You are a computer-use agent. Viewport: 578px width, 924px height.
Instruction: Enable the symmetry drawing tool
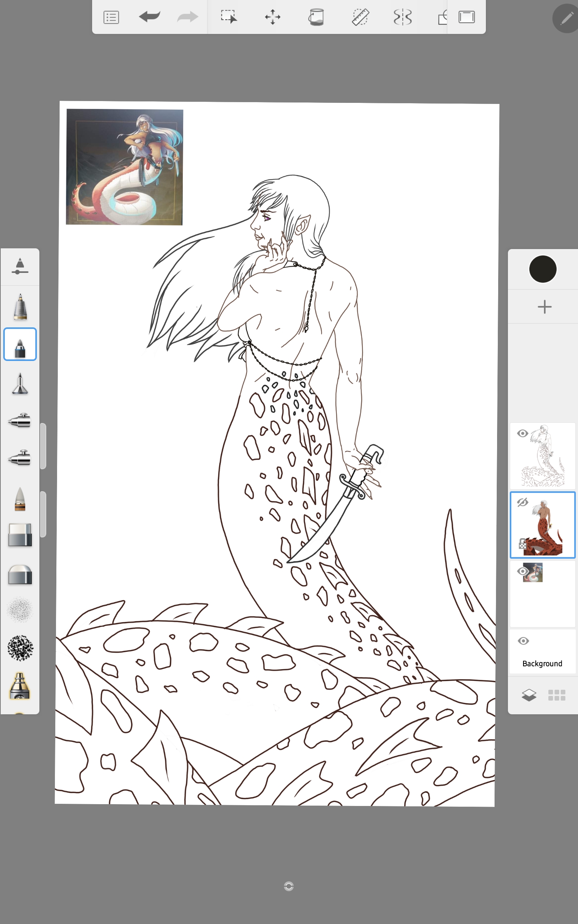(x=402, y=17)
